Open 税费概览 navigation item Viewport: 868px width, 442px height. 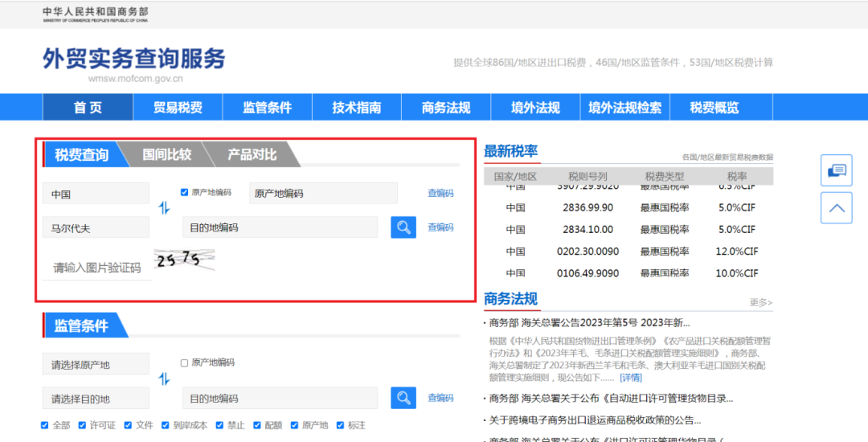tap(714, 108)
